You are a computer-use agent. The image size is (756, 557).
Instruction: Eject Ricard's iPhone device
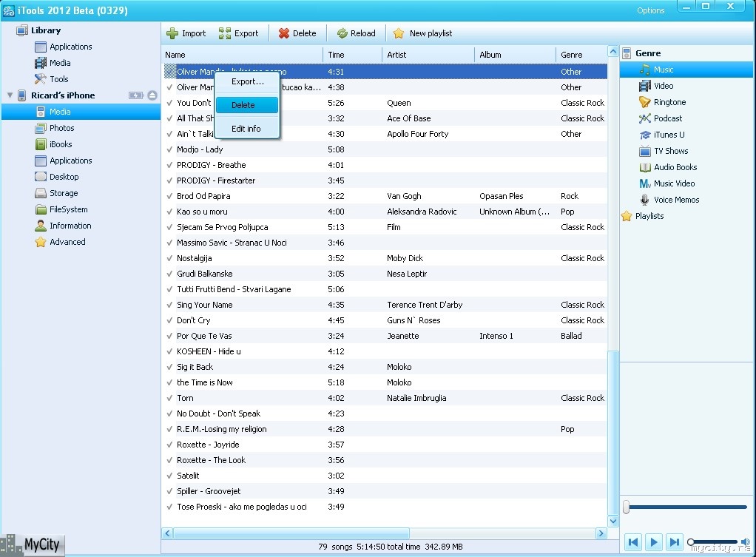152,95
